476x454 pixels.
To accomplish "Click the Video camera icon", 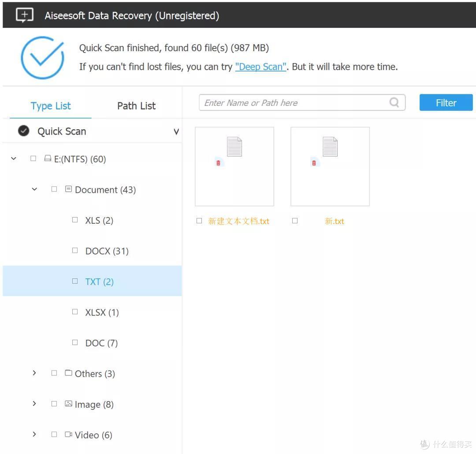I will (69, 434).
